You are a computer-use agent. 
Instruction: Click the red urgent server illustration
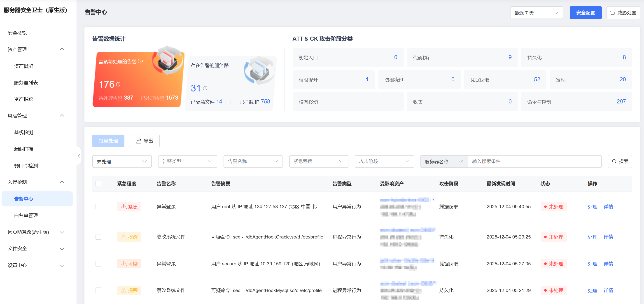(168, 60)
